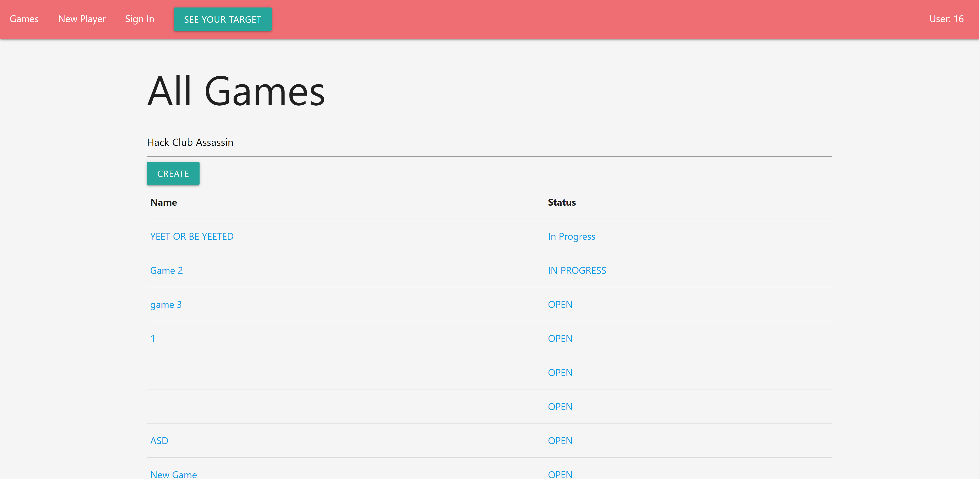Viewport: 980px width, 479px height.
Task: Focus the Hack Club Assassin name field
Action: click(x=489, y=142)
